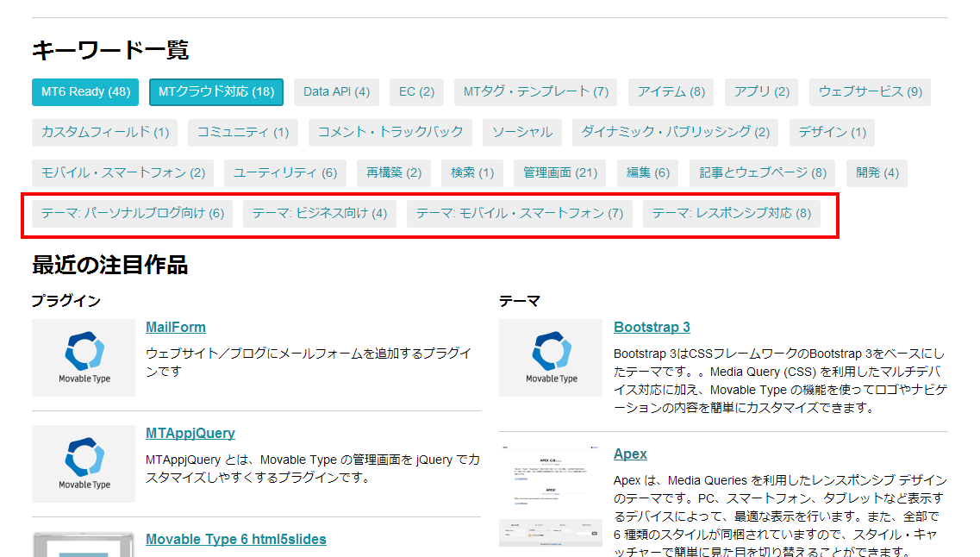980x557 pixels.
Task: Click the MTタグ・テンプレート (7) tag
Action: click(536, 91)
